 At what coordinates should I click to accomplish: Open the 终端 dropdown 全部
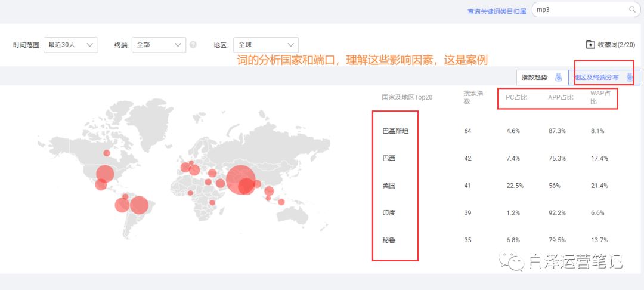pyautogui.click(x=159, y=45)
